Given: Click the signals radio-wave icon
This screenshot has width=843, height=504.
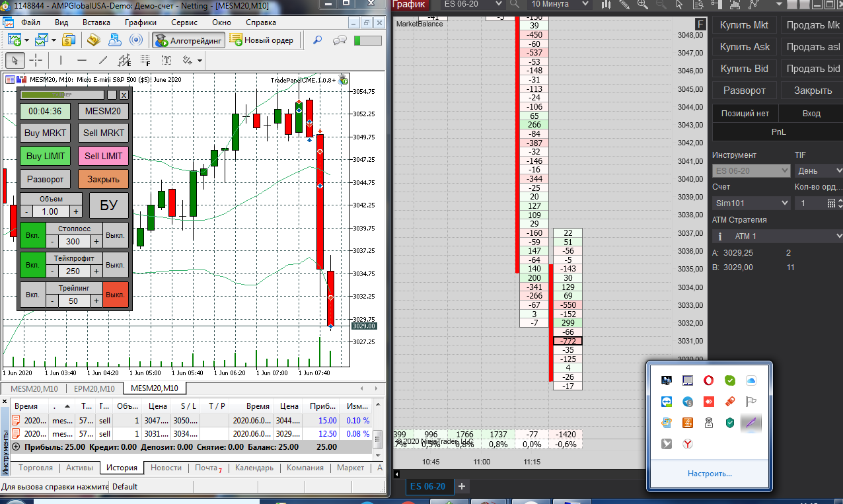Looking at the screenshot, I should click(136, 40).
